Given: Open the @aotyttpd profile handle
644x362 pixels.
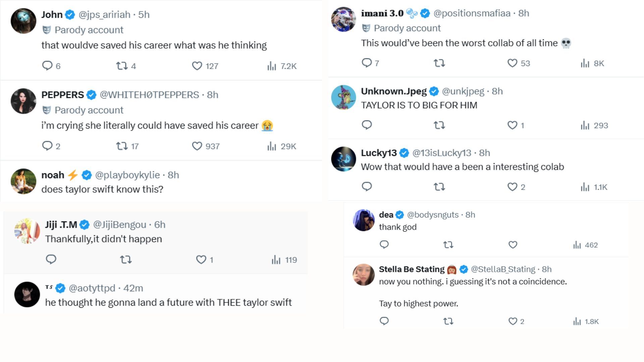Looking at the screenshot, I should [92, 288].
